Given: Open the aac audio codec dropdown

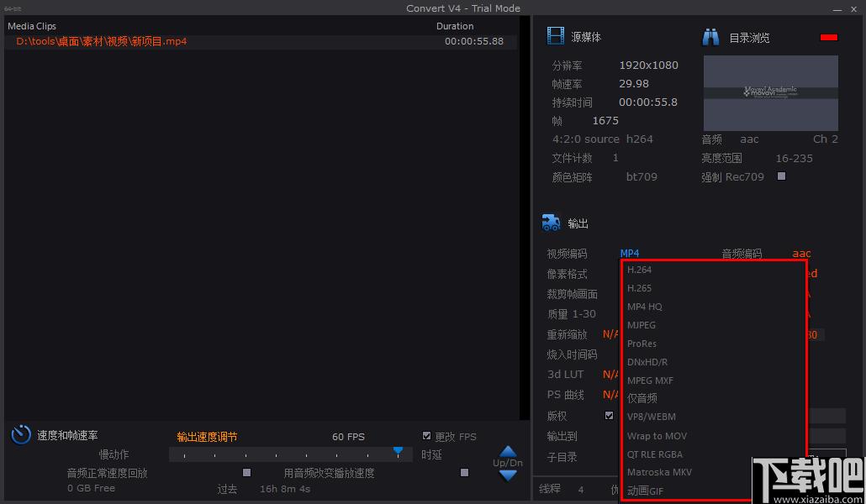Looking at the screenshot, I should [801, 254].
